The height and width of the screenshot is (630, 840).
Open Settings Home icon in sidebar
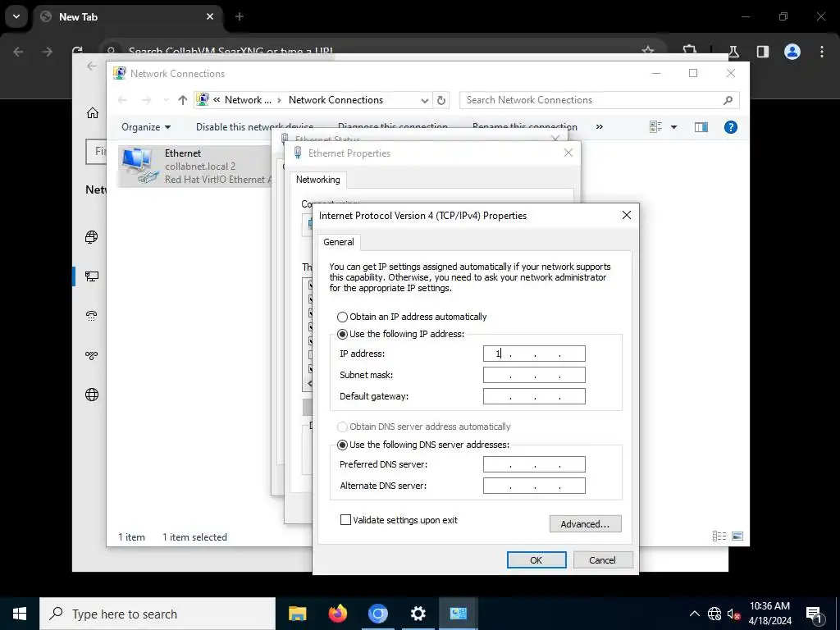[92, 113]
